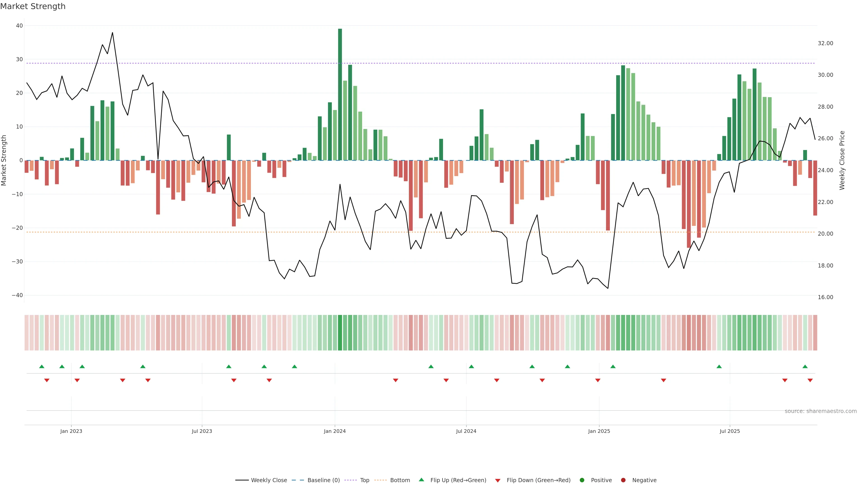
Task: Click the source: sharemaestro.com text
Action: pyautogui.click(x=821, y=411)
